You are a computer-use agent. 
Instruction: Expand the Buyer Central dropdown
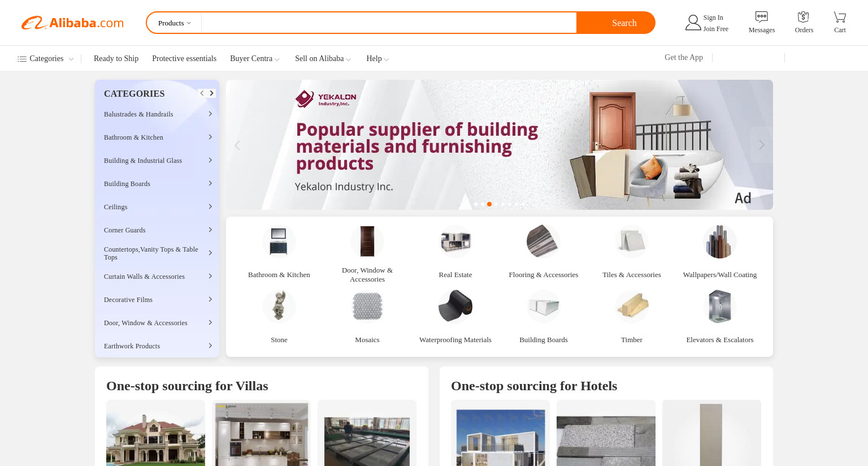255,59
